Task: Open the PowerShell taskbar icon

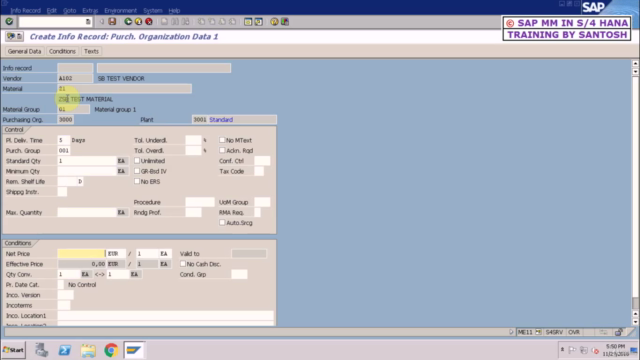Action: [64, 350]
